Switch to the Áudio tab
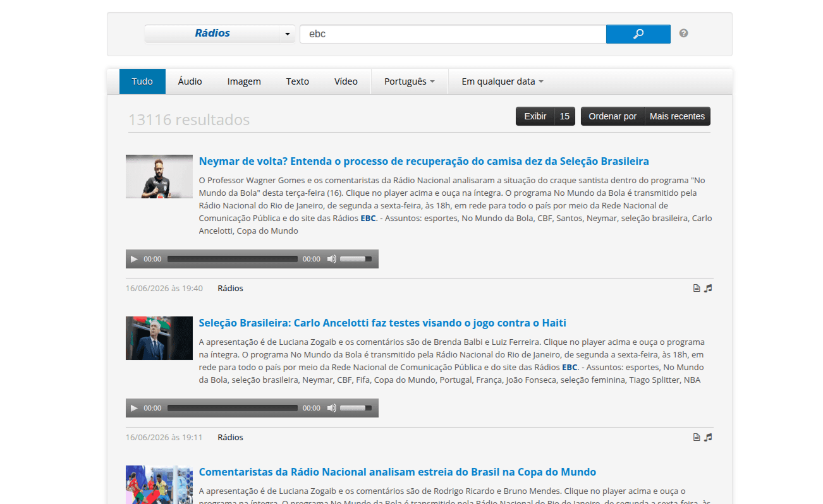Viewport: 823px width, 504px height. click(190, 81)
